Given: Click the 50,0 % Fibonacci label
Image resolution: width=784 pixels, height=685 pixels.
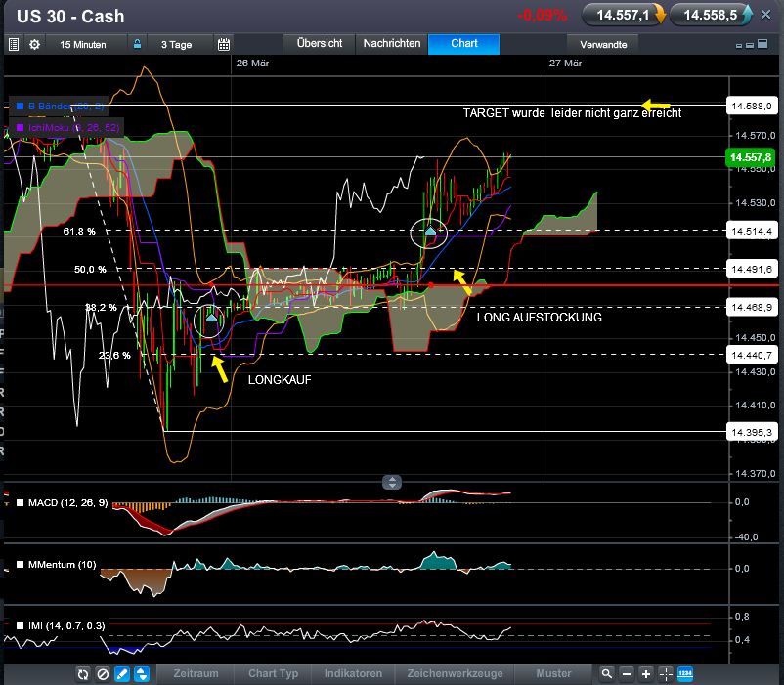Looking at the screenshot, I should click(90, 270).
